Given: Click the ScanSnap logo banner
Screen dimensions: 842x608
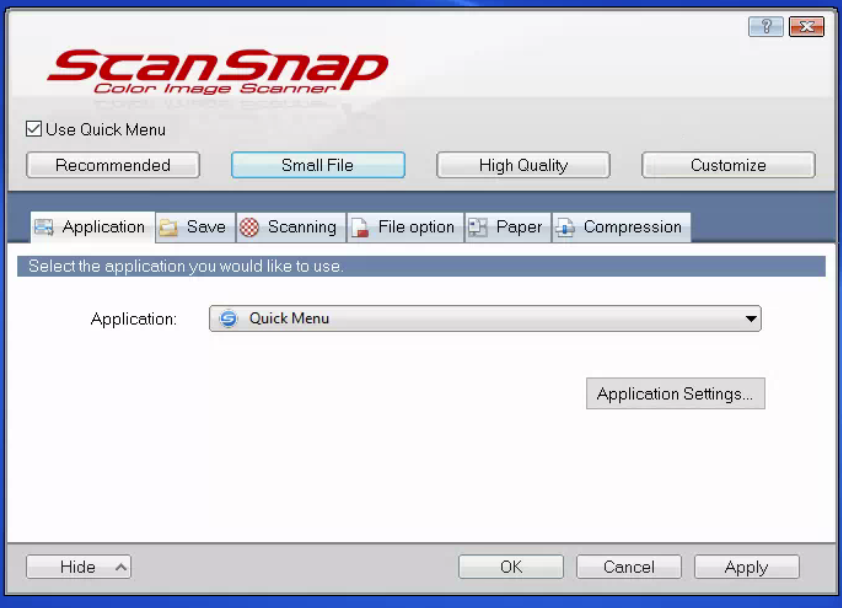Looking at the screenshot, I should (x=217, y=72).
